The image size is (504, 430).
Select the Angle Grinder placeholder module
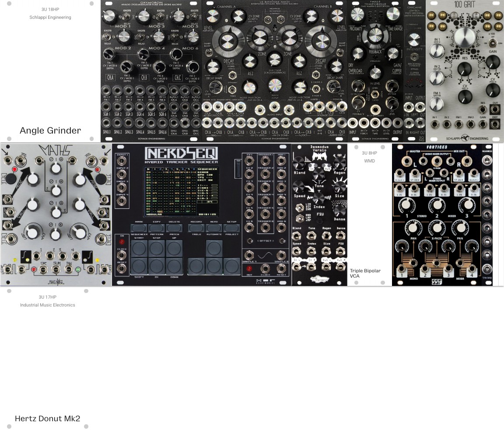click(x=50, y=71)
